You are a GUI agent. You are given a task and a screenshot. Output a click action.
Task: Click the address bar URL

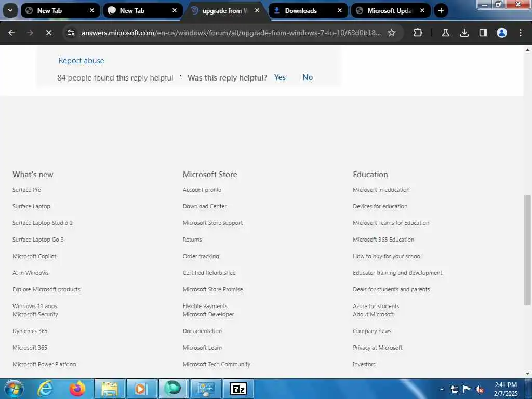tap(231, 33)
